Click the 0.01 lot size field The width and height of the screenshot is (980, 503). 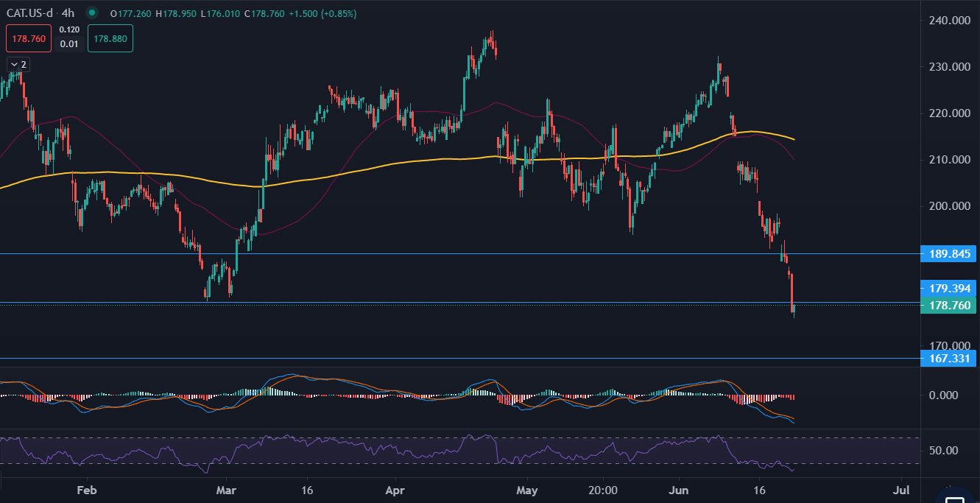[x=69, y=44]
